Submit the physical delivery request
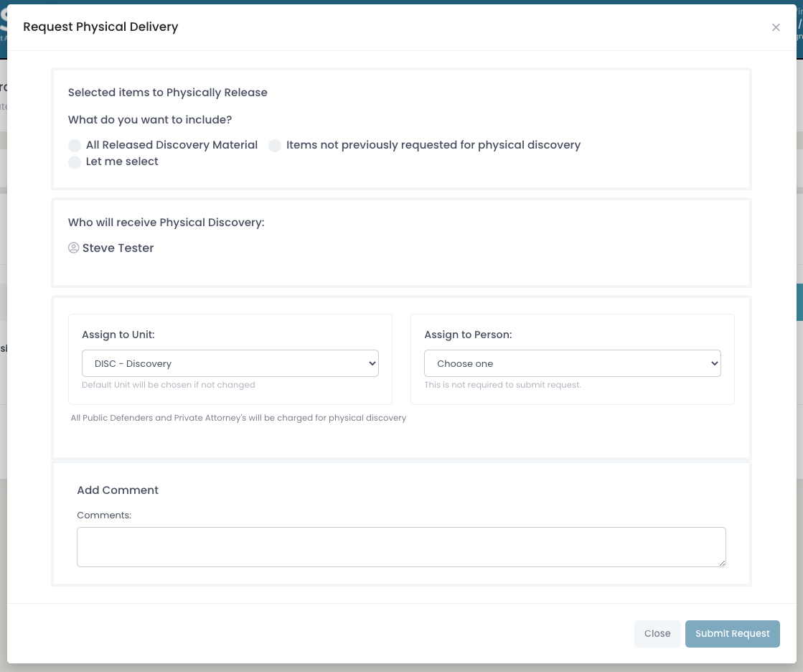This screenshot has width=803, height=672. 732,633
